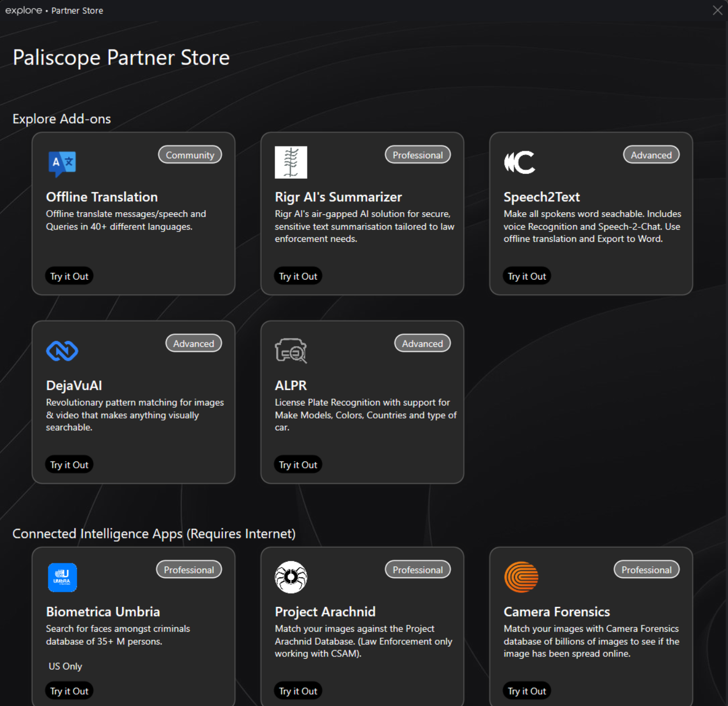The height and width of the screenshot is (706, 728).
Task: Launch the Speech2Text trial
Action: (527, 276)
